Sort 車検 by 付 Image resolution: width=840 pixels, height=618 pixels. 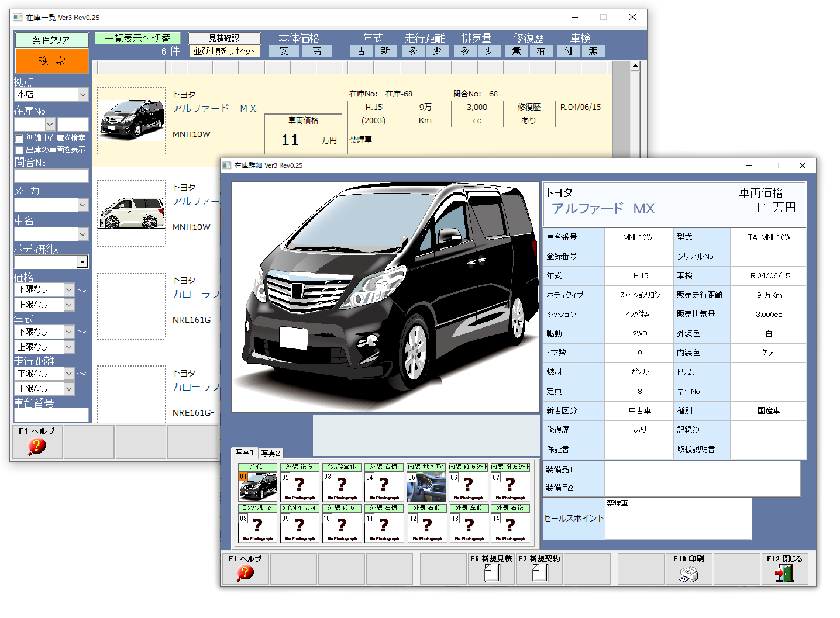point(569,51)
